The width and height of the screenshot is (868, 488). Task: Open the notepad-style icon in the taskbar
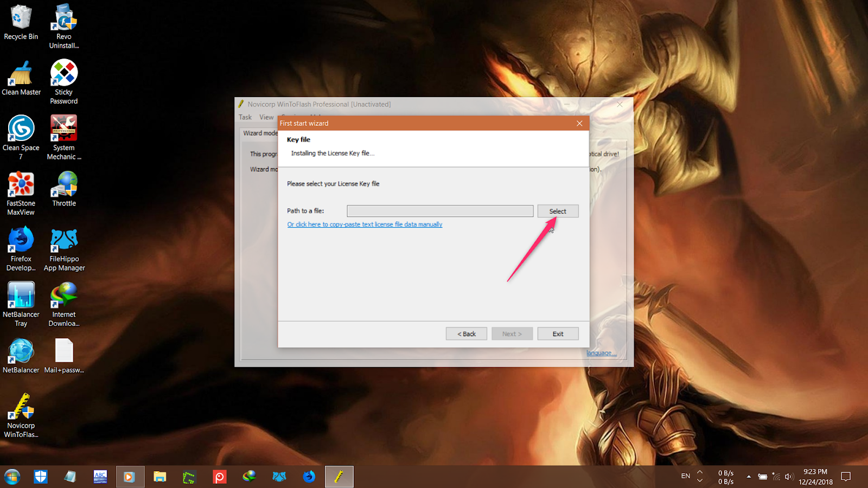tap(70, 477)
